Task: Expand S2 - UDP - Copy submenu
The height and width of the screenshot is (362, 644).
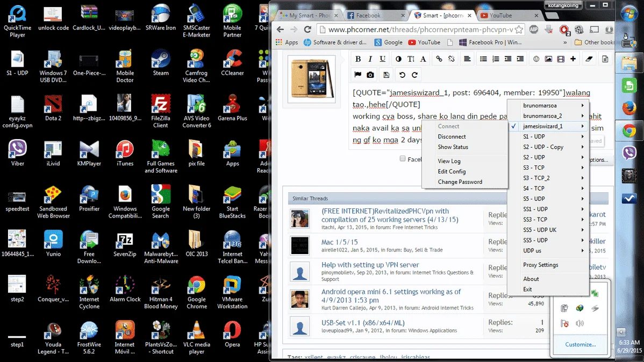Action: coord(548,147)
